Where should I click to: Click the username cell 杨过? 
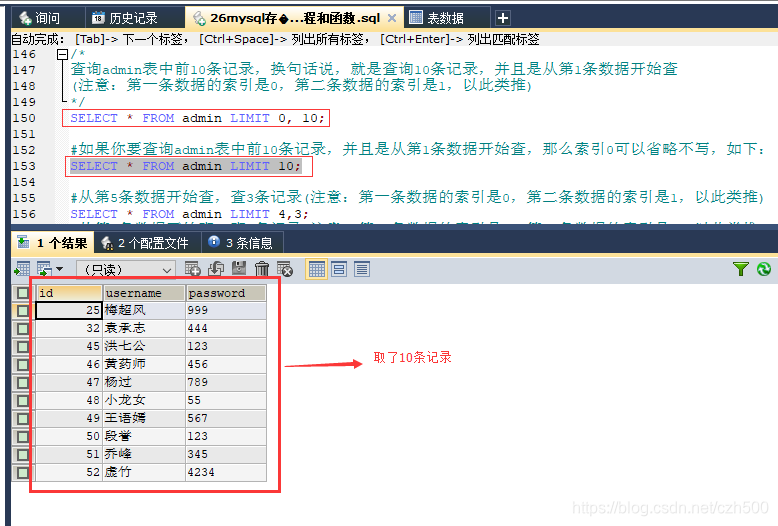(x=144, y=383)
